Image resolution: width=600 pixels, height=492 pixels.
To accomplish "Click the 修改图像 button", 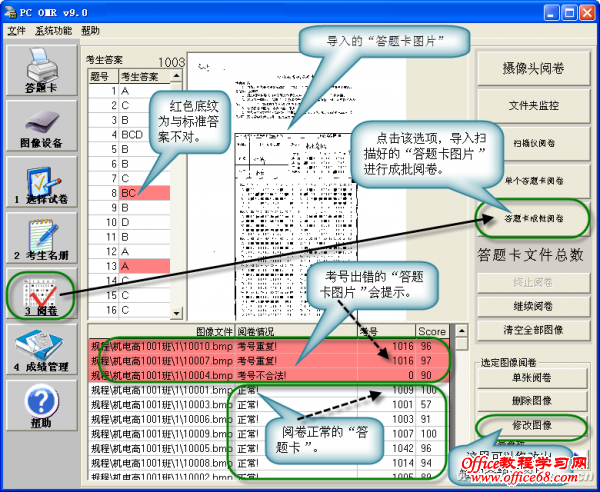I will point(532,425).
